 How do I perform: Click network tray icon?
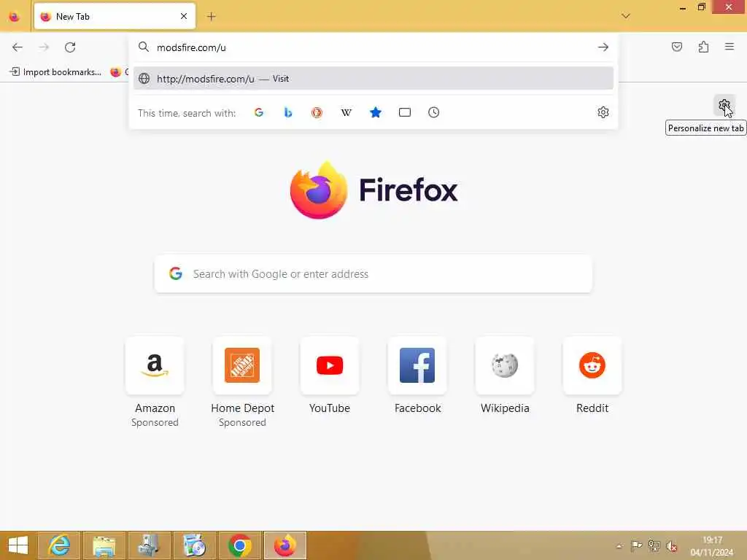coord(654,546)
